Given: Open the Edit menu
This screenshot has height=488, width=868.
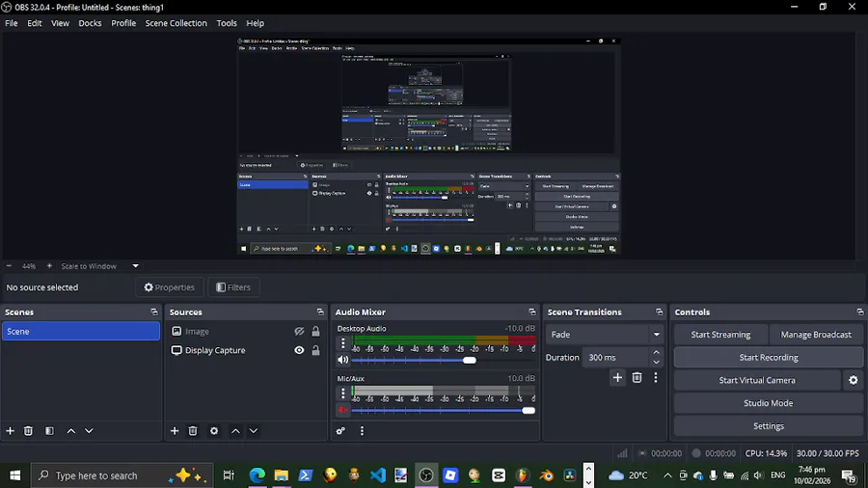Looking at the screenshot, I should pyautogui.click(x=35, y=23).
